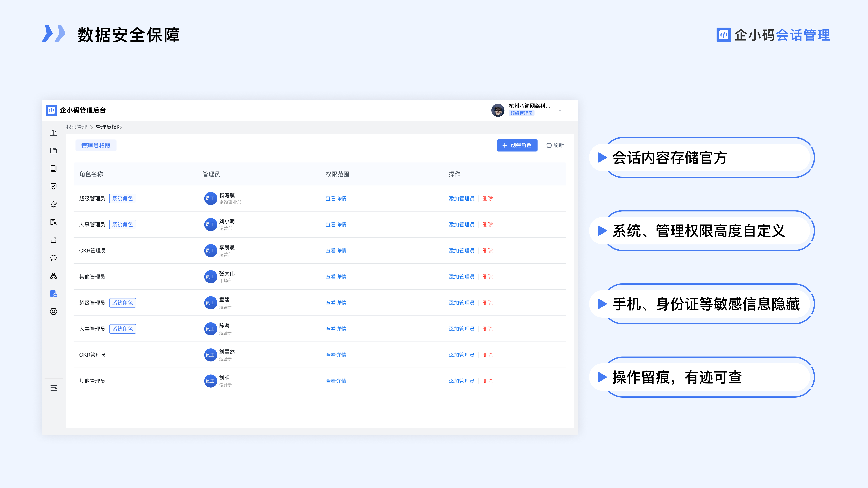View details for 童建 row

click(x=336, y=303)
